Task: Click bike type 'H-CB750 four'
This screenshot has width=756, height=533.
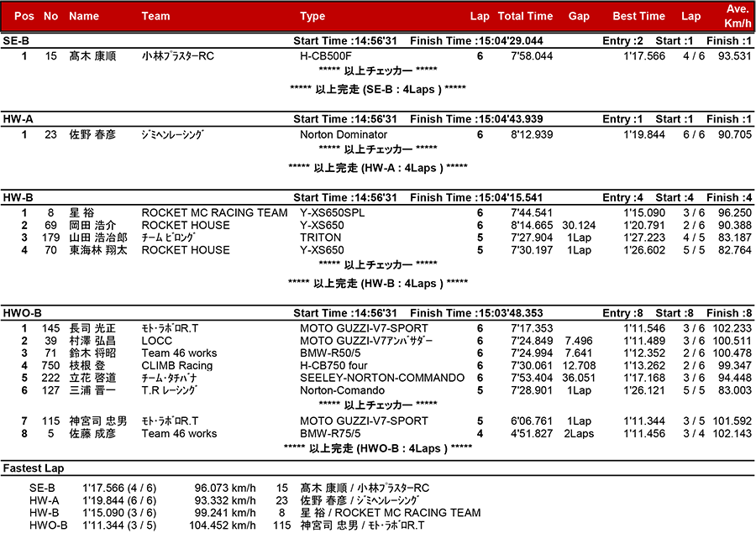Action: coord(333,366)
